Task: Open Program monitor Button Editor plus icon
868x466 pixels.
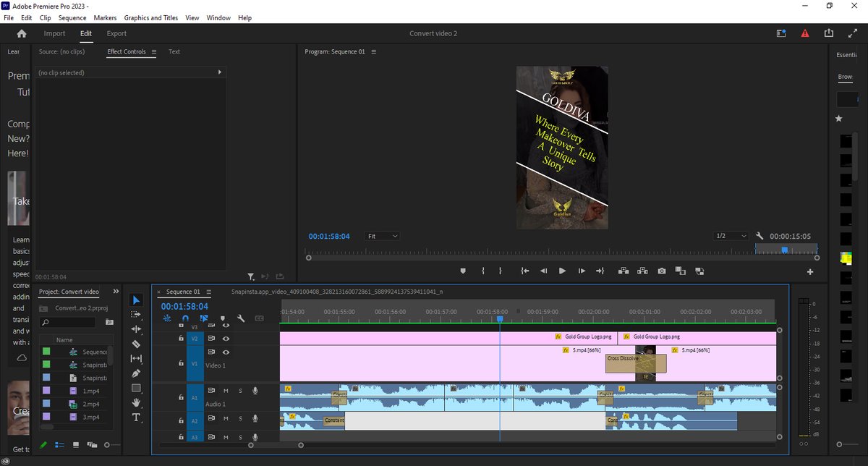Action: coord(810,272)
